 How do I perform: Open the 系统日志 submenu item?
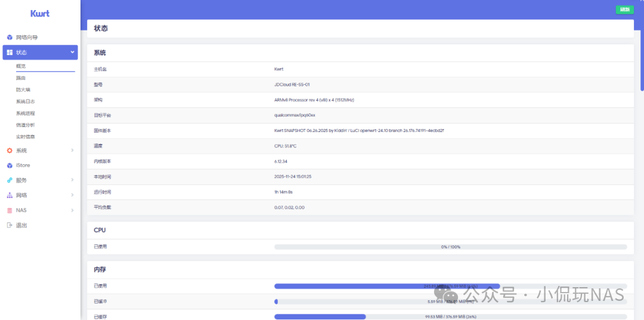tap(26, 101)
